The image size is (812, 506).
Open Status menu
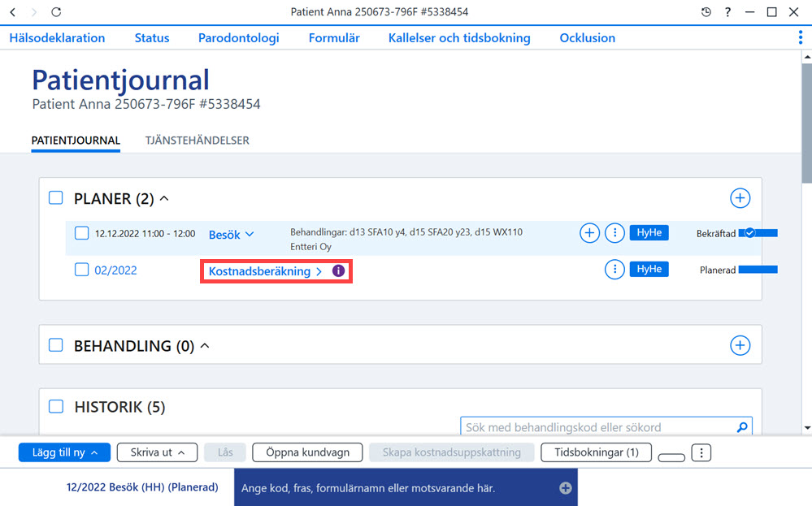(152, 38)
